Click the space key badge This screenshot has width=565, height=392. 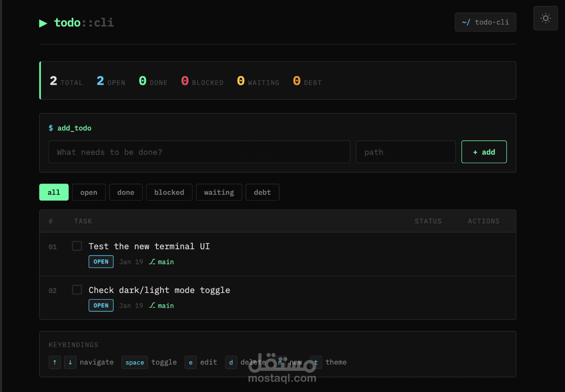coord(135,362)
